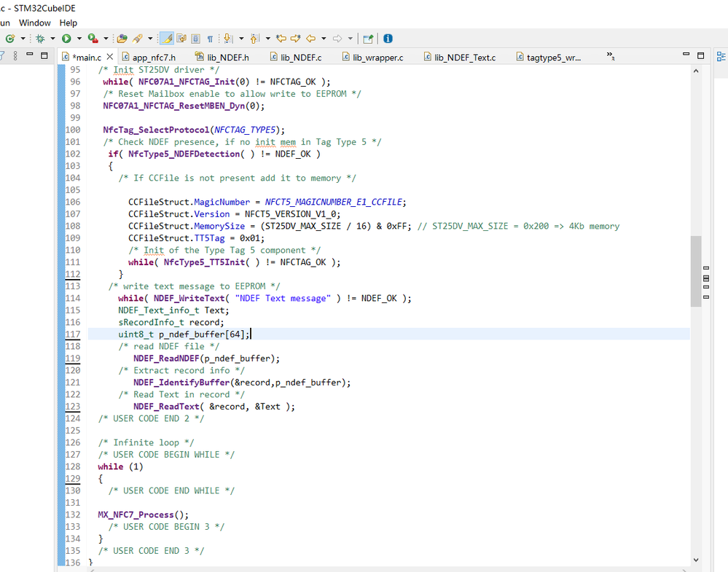Open Previous Annotation dropdown arrow
The image size is (728, 572).
point(268,39)
